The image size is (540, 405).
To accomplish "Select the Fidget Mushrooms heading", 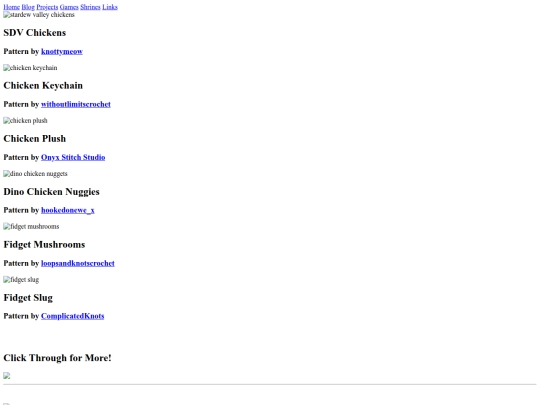I will pos(44,245).
